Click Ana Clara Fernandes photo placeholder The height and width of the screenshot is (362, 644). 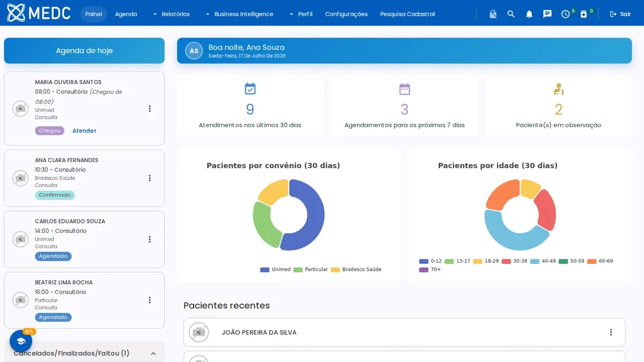pos(20,178)
